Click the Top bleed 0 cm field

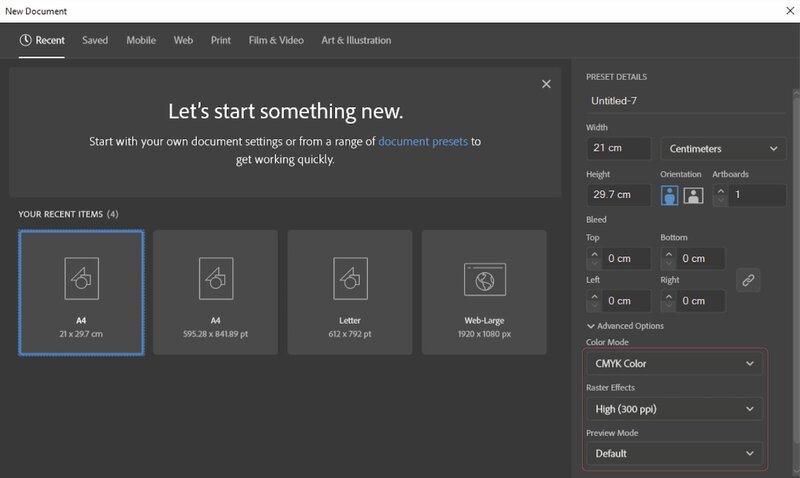(627, 259)
